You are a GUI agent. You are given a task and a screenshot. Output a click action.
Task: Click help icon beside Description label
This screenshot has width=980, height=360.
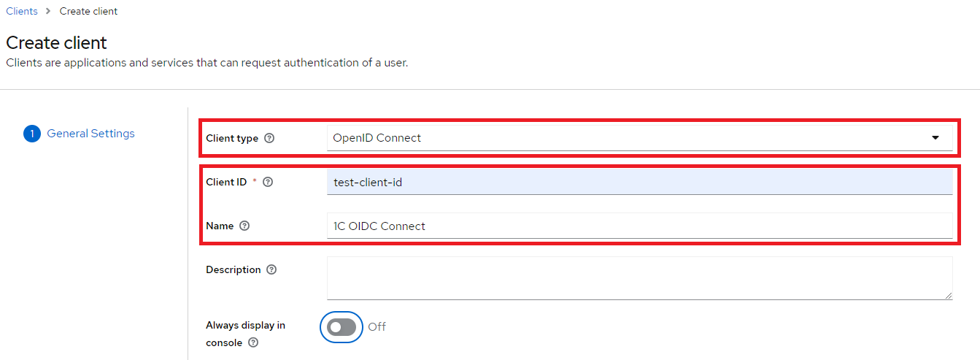point(271,270)
